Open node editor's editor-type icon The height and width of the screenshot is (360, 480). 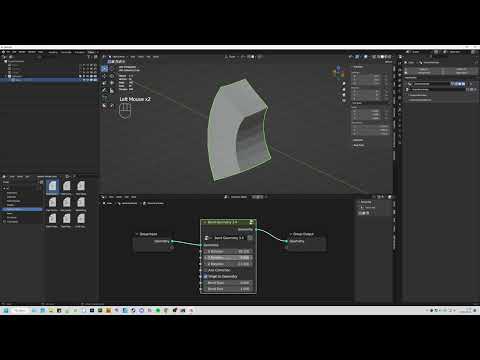point(104,197)
